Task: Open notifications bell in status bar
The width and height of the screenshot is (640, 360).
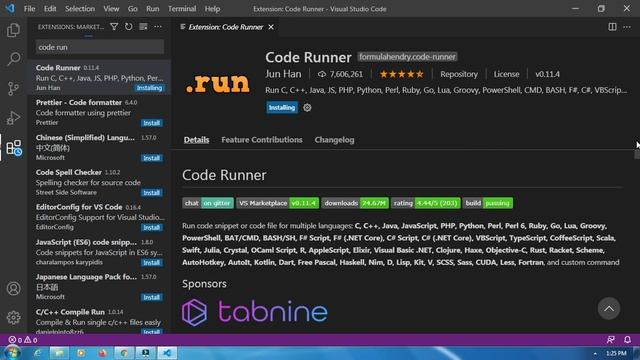Action: (627, 340)
